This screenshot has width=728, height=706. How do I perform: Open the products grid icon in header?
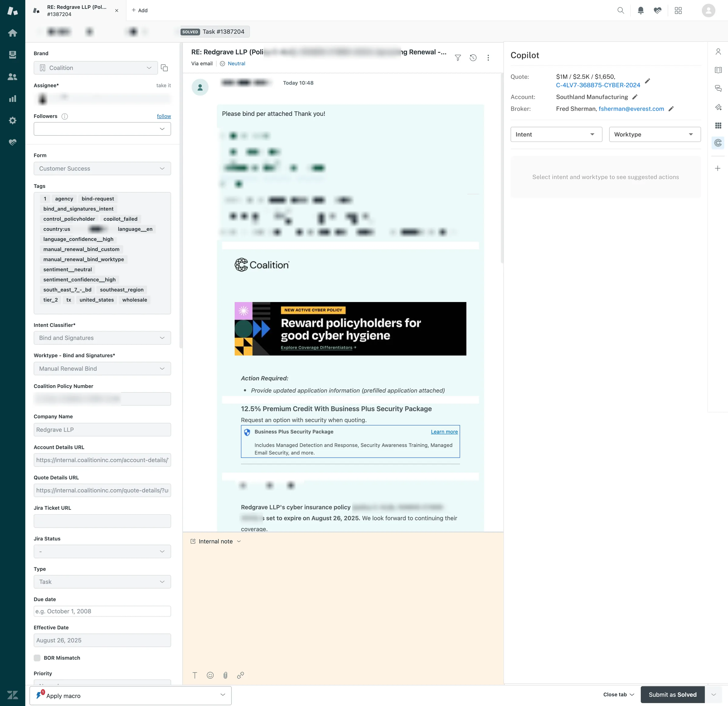tap(678, 10)
